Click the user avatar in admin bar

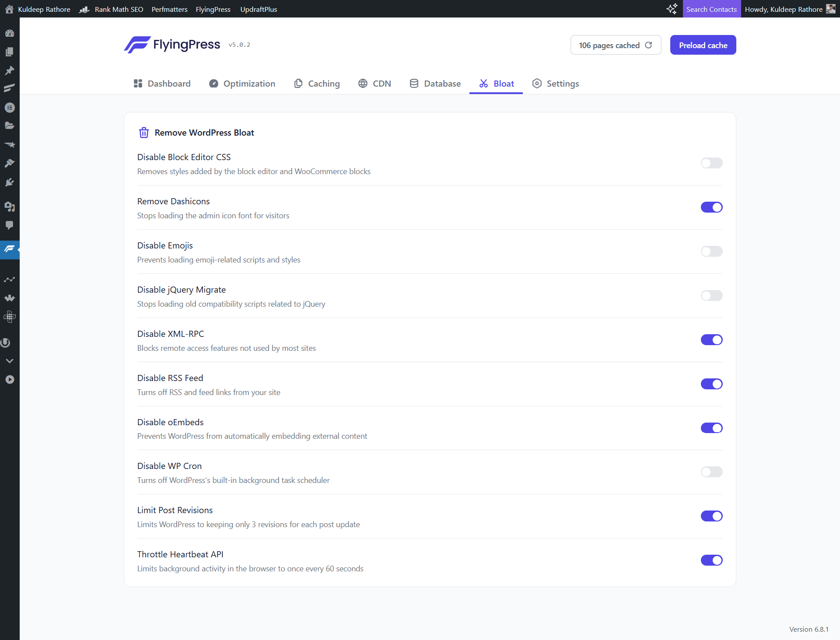(x=830, y=9)
